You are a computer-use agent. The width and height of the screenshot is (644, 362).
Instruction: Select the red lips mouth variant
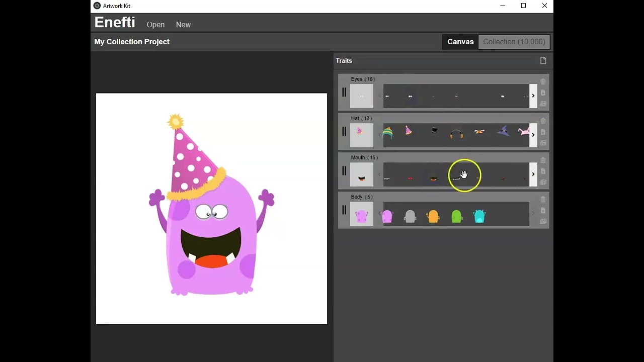[x=410, y=178]
